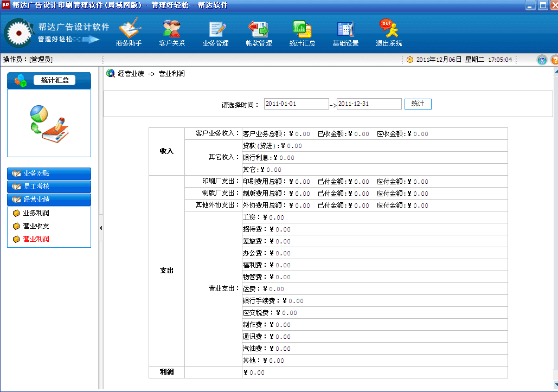Click the support avatar icon in status bar
Image resolution: width=558 pixels, height=392 pixels.
click(542, 60)
